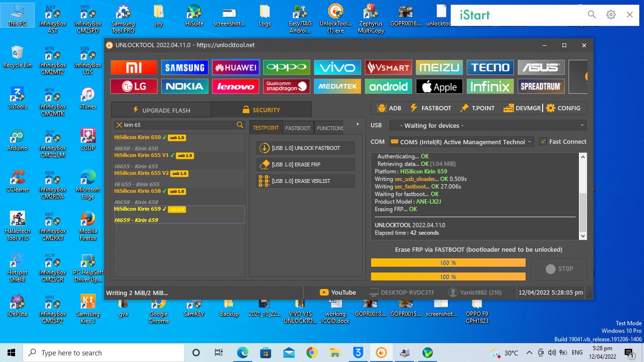Click the upper 100% progress bar
This screenshot has width=644, height=362.
(x=448, y=263)
